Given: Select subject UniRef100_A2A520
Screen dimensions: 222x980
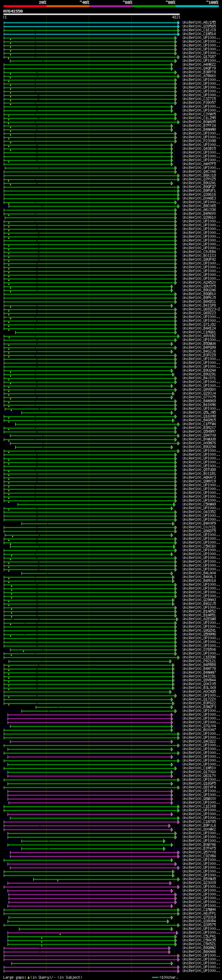Looking at the screenshot, I should pos(199,282).
